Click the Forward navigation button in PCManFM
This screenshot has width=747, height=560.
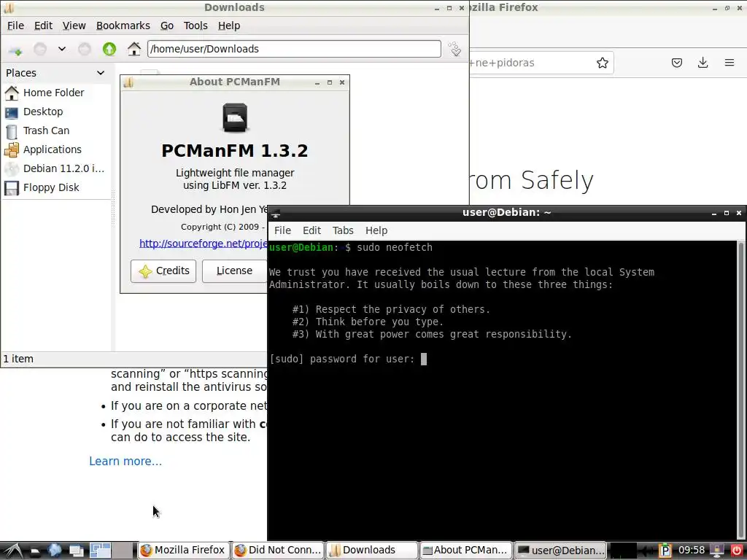click(x=85, y=49)
